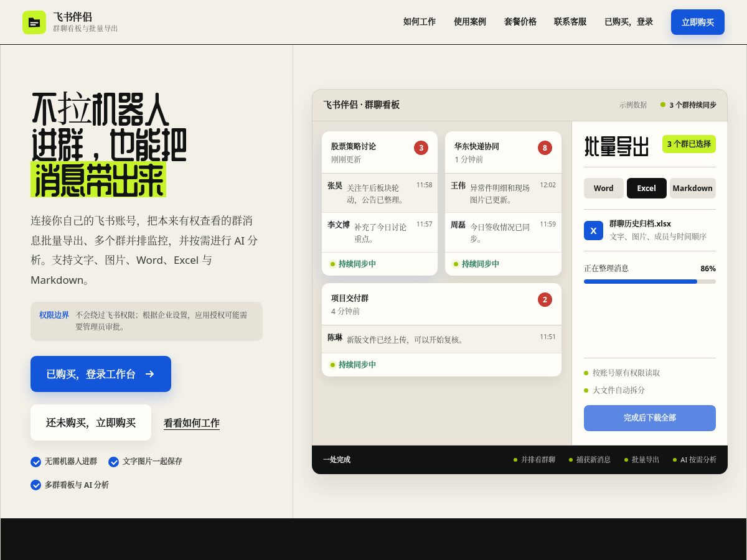Select 张昊's message at 11:58
747x560 pixels.
coord(380,193)
